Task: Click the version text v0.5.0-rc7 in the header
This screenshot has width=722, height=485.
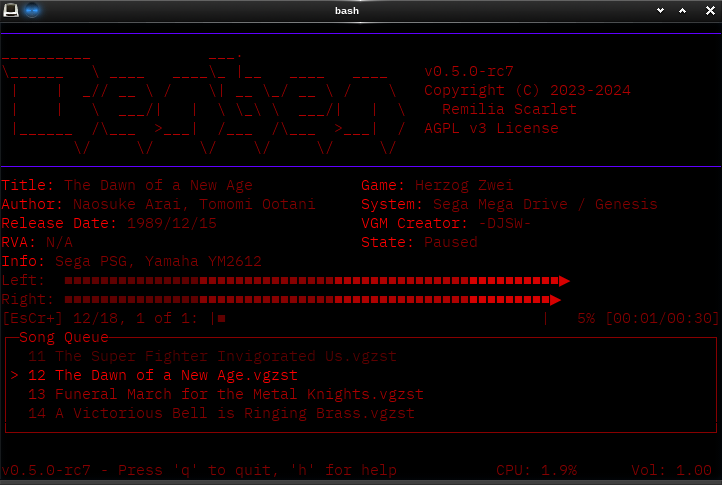Action: click(469, 71)
